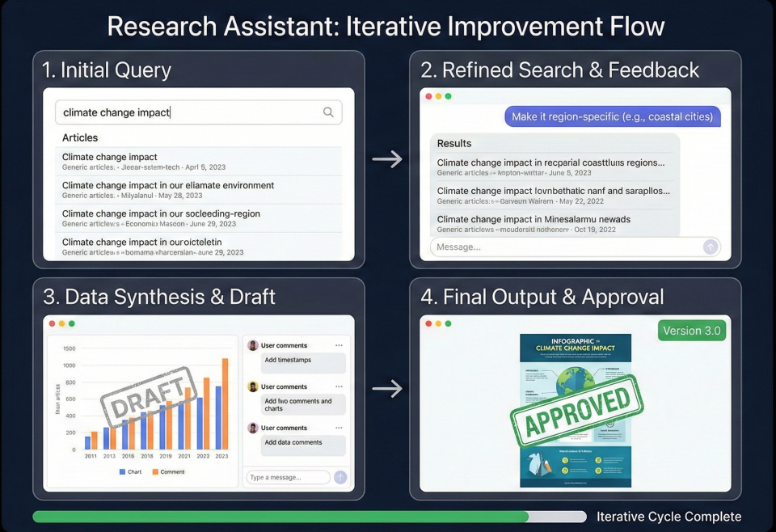Click avatar of the 'Add timestamps' commenter
The width and height of the screenshot is (776, 532).
(x=253, y=345)
